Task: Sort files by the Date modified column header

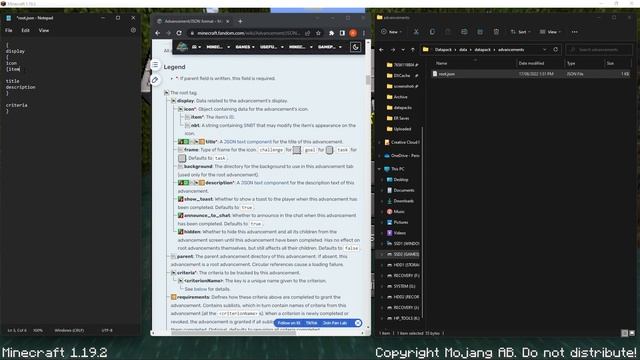Action: pyautogui.click(x=540, y=63)
